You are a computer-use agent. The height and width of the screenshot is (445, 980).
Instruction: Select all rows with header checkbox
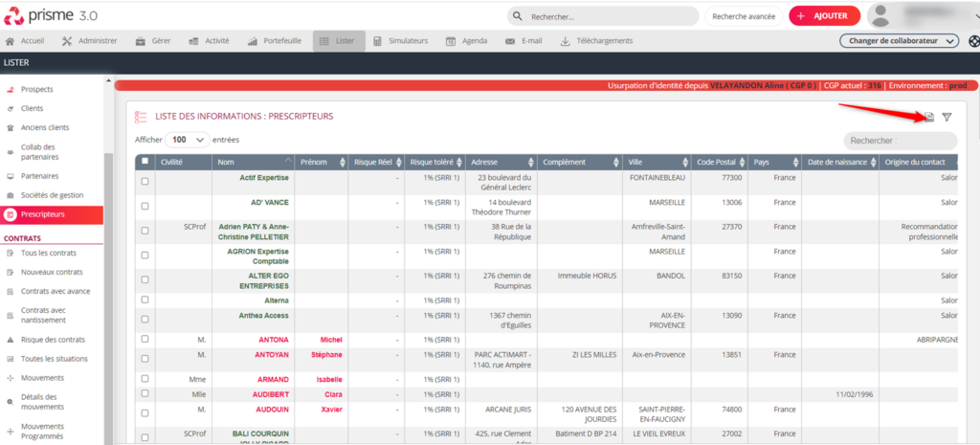(x=145, y=162)
